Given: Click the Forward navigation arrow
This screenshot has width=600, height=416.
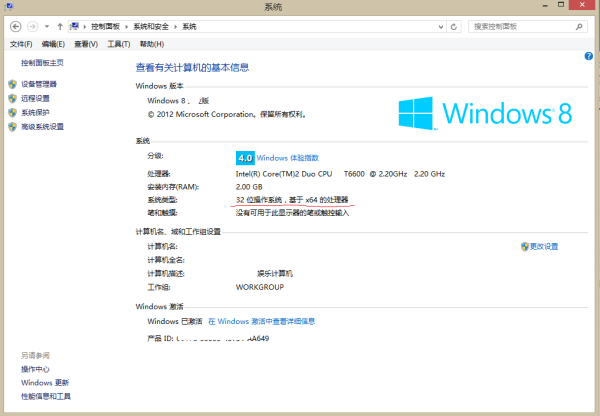Looking at the screenshot, I should click(x=33, y=26).
